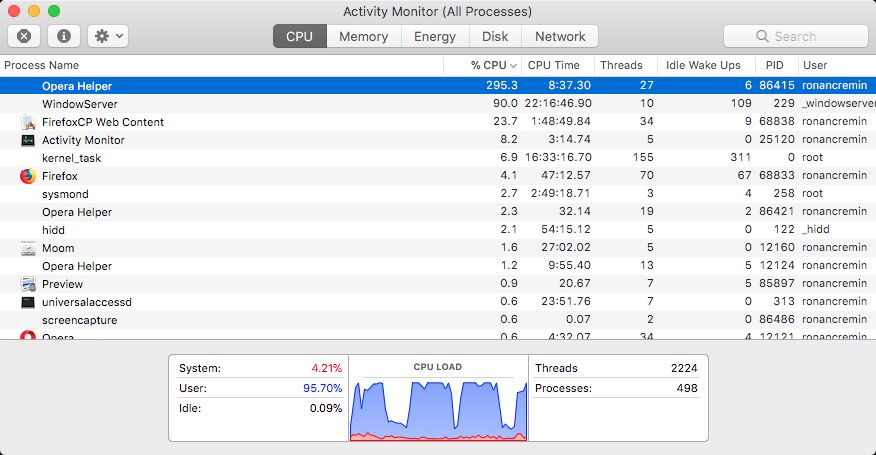Viewport: 876px width, 455px height.
Task: Click the Moom process icon
Action: coord(27,248)
